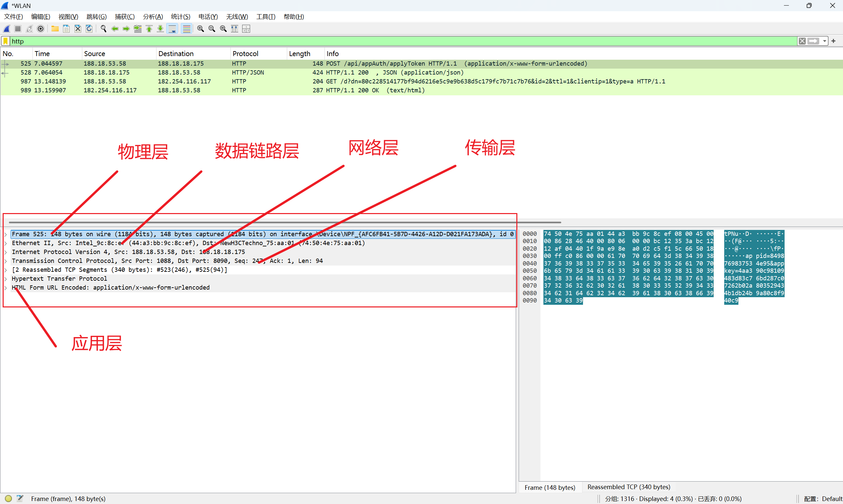This screenshot has width=843, height=504.
Task: Find a packet with magnifier icon
Action: click(104, 29)
